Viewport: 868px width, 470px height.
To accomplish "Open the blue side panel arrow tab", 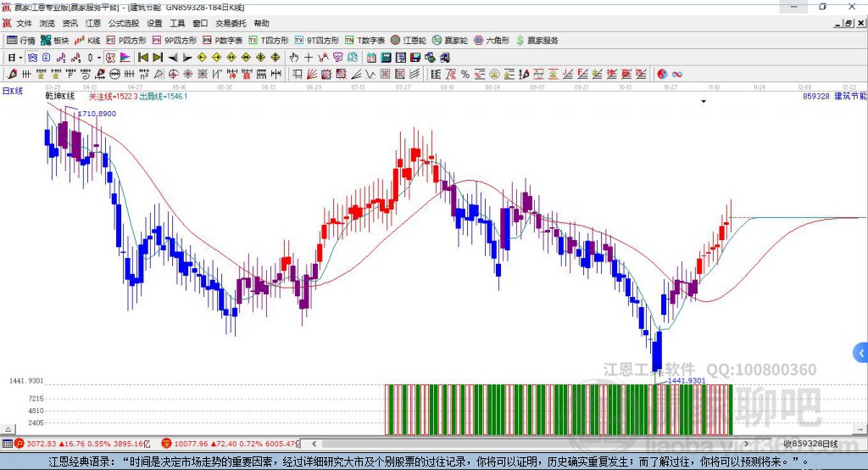I will (861, 353).
